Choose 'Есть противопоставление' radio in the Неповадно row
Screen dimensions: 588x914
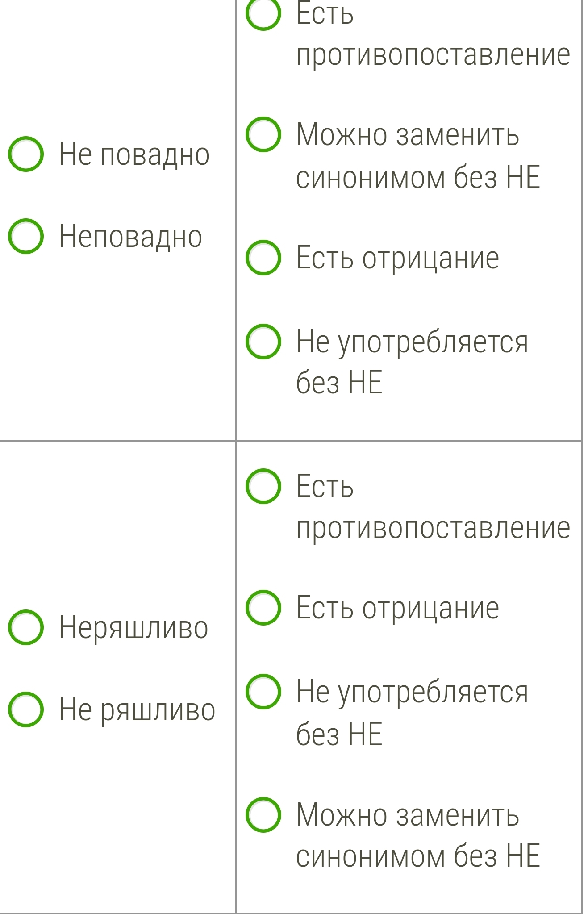pos(263,13)
